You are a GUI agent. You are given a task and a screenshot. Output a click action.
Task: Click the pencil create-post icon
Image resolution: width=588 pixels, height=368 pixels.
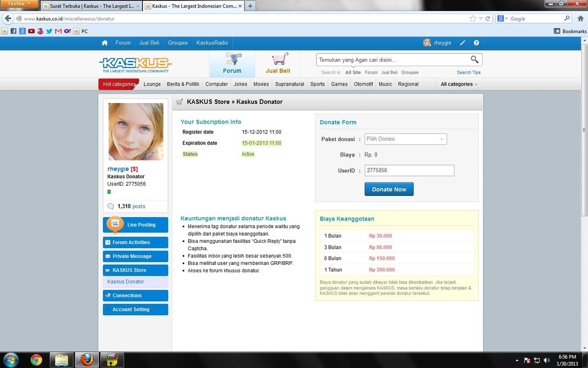[463, 43]
